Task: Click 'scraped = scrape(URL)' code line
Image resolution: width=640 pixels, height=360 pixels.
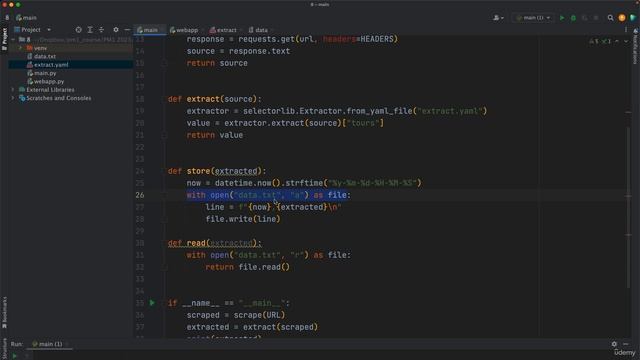Action: [x=236, y=315]
